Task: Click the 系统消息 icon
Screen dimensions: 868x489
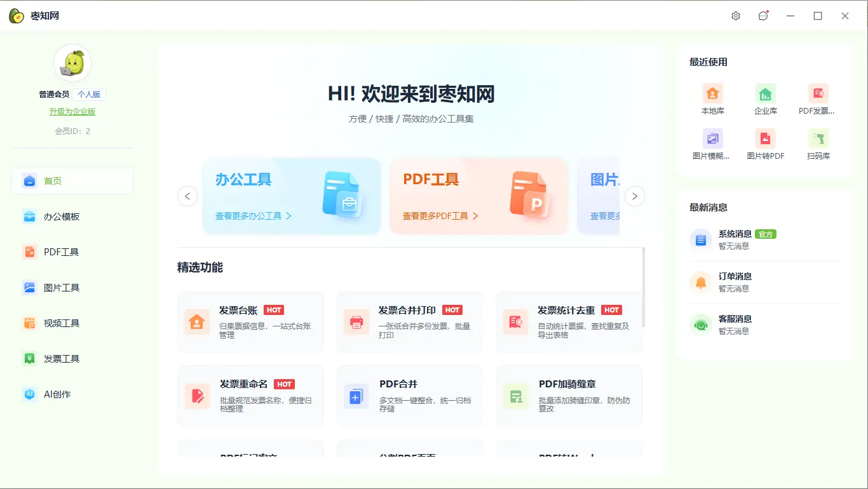Action: (701, 239)
